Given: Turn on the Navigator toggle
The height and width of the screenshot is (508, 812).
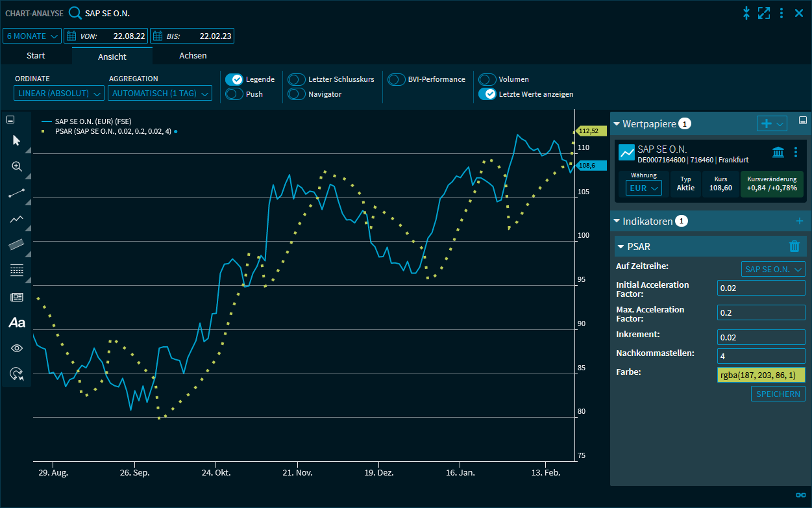Looking at the screenshot, I should [297, 94].
